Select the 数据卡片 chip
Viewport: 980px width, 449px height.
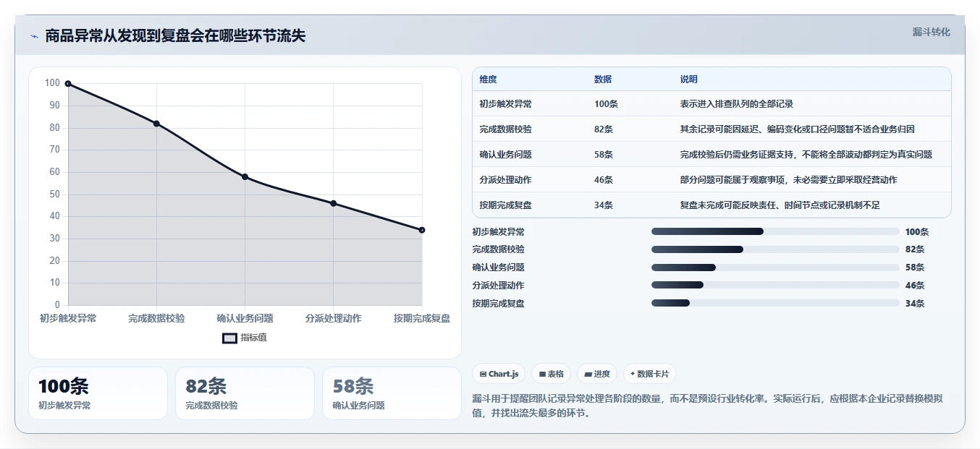pos(649,374)
